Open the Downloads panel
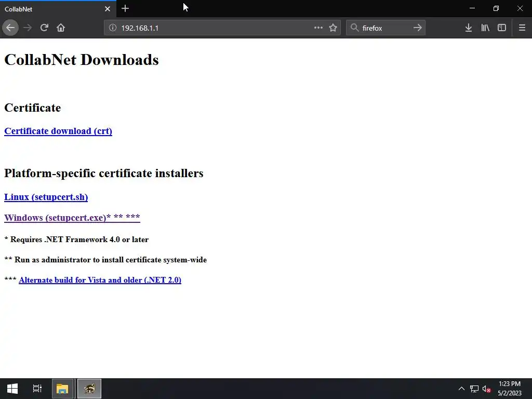 [x=469, y=28]
